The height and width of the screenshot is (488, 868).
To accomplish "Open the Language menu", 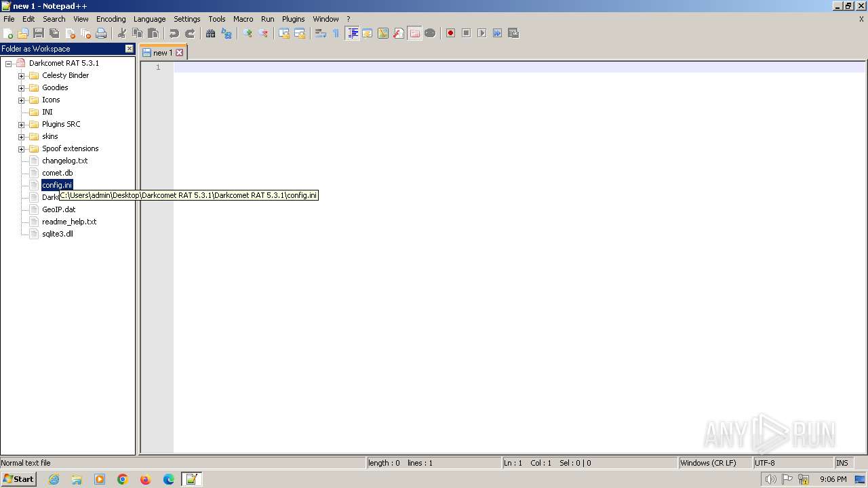I will 149,19.
